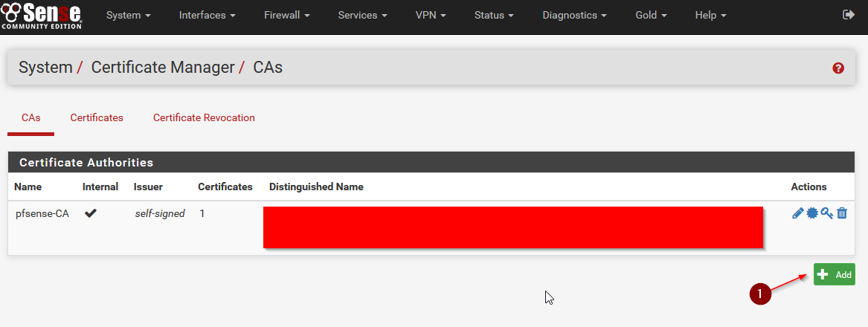This screenshot has width=868, height=327.
Task: Export pfsense-CA key with key icon
Action: pos(827,213)
